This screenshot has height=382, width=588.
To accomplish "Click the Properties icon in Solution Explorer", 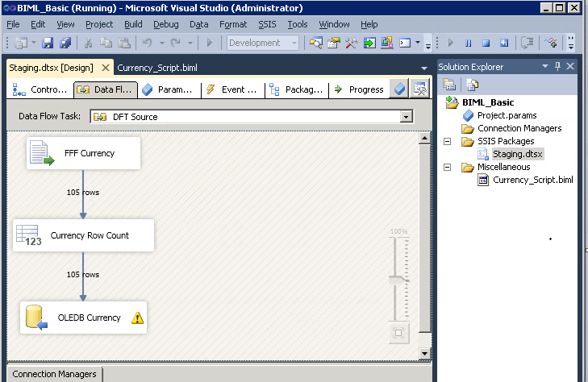I will click(x=449, y=85).
